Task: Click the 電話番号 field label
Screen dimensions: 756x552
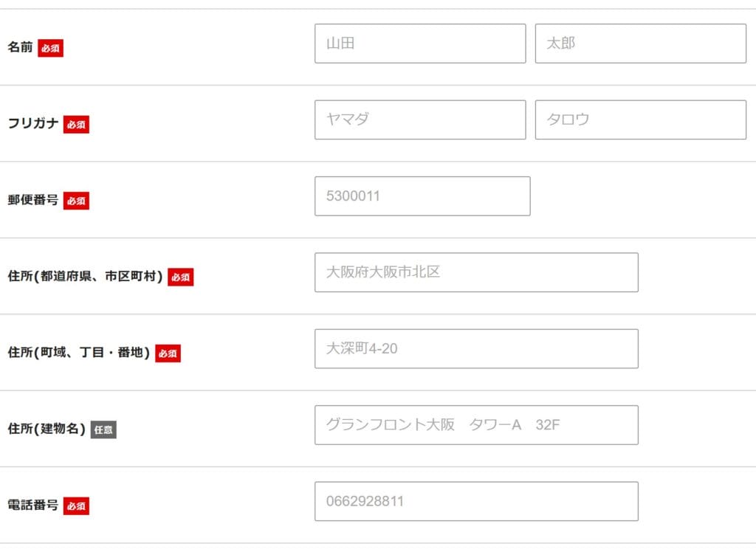Action: (x=32, y=505)
